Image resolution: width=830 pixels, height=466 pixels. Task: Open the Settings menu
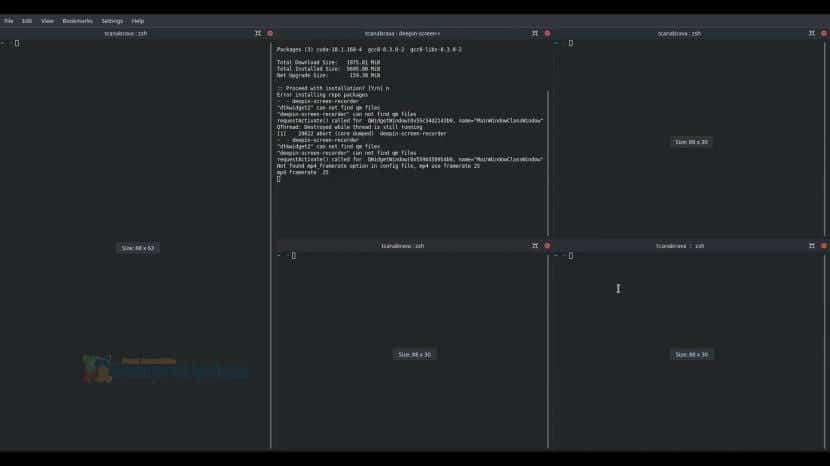click(x=112, y=21)
